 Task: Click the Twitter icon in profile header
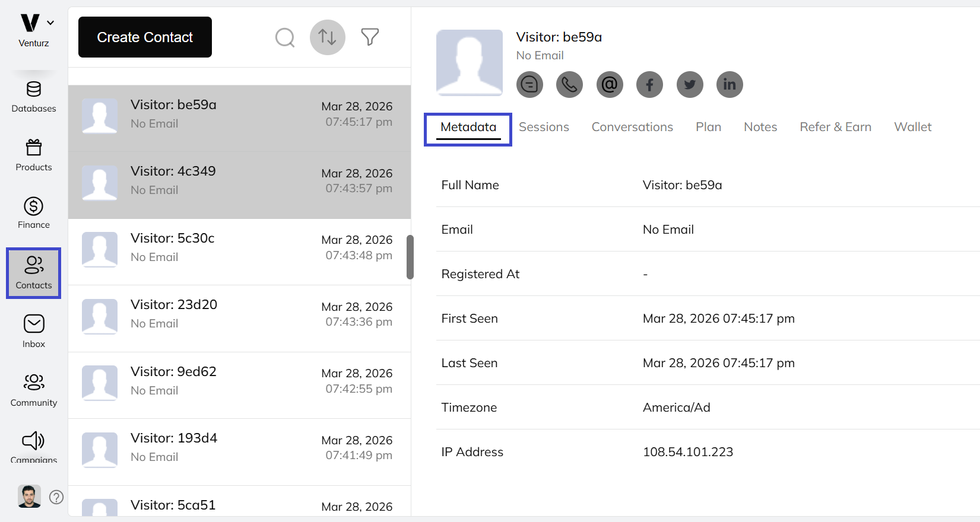pyautogui.click(x=690, y=84)
